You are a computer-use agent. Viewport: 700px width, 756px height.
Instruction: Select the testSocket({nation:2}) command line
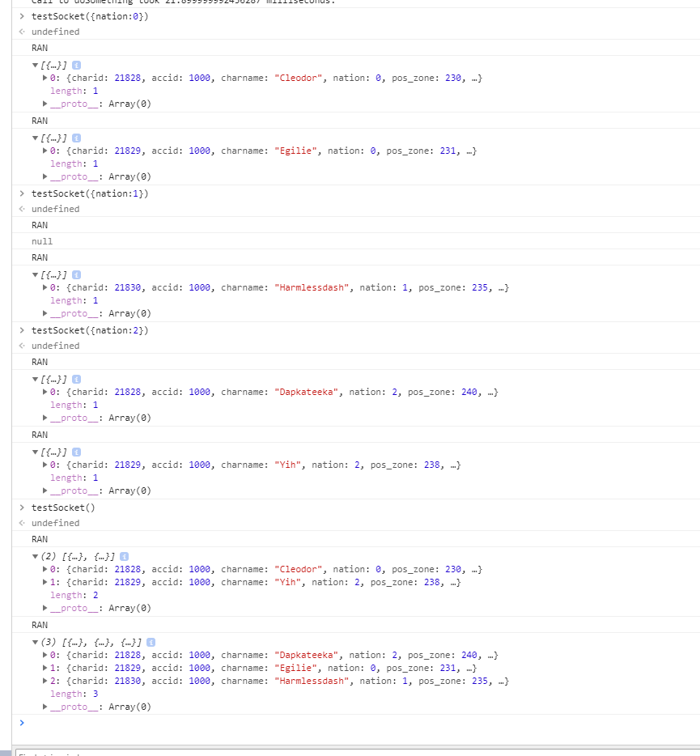[x=90, y=330]
